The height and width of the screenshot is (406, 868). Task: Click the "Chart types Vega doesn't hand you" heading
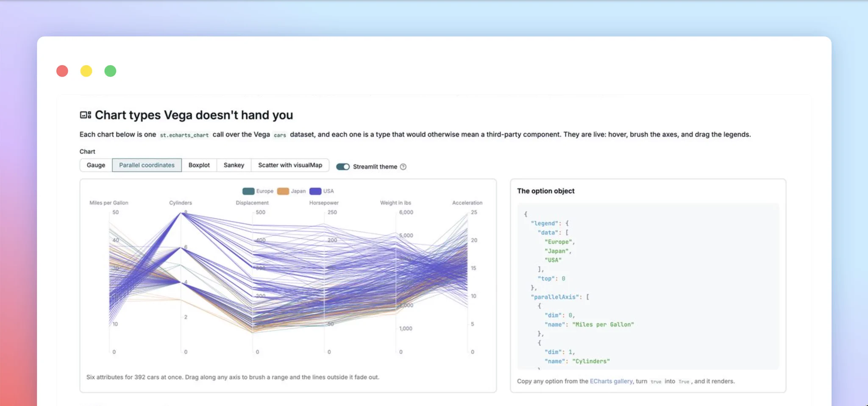194,115
